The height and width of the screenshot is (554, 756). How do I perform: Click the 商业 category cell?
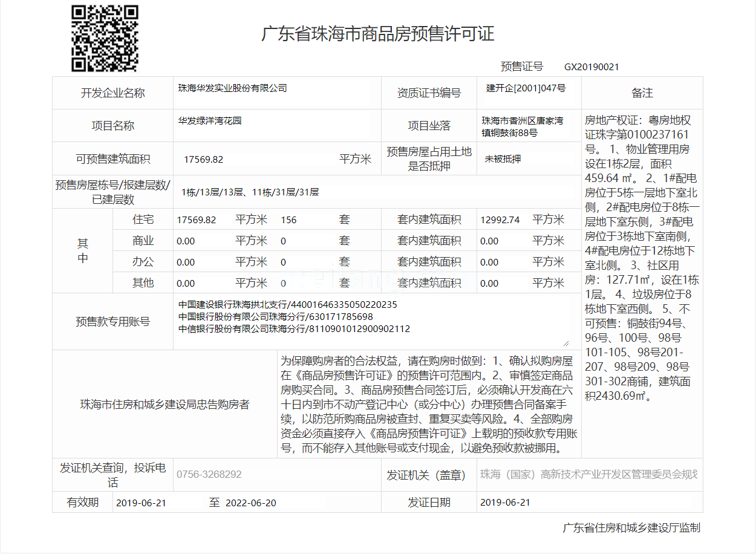[143, 241]
